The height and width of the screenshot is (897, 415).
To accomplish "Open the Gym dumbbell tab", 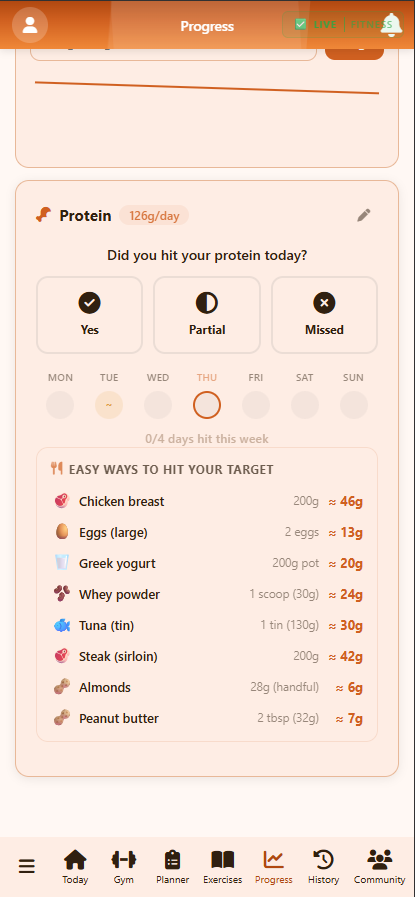I will click(x=124, y=867).
